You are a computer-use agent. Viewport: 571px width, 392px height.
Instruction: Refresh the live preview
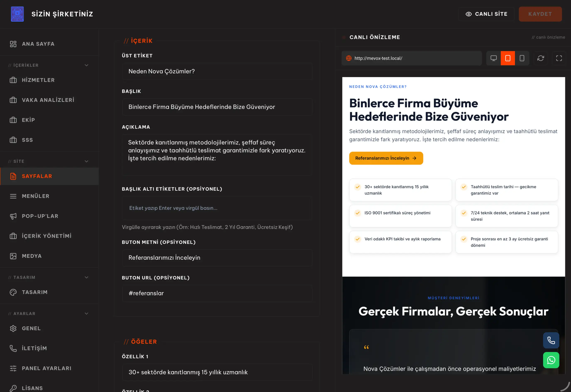tap(540, 58)
